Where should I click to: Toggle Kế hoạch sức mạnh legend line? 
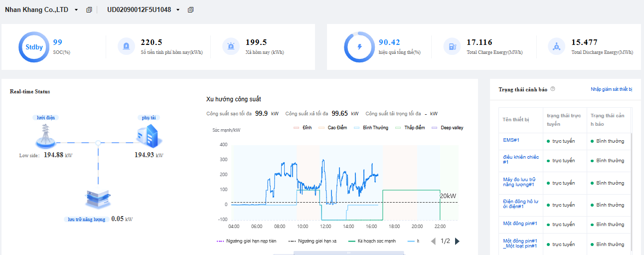(x=372, y=241)
